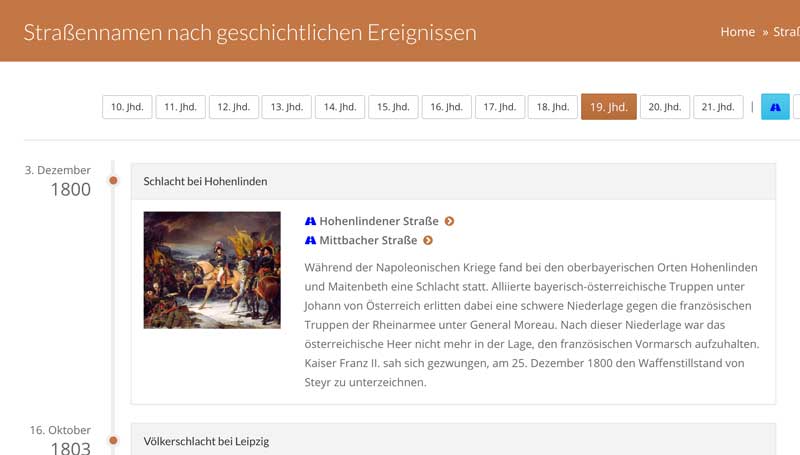Click the Home breadcrumb link
The height and width of the screenshot is (455, 800).
[737, 32]
